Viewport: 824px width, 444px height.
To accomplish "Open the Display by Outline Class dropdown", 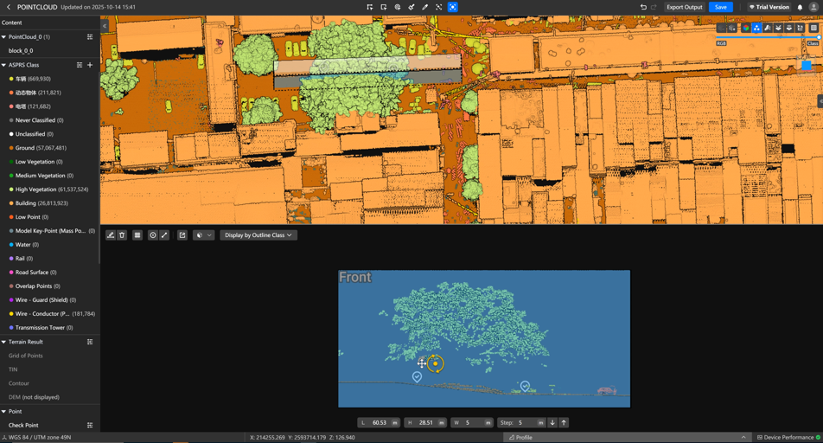I will 258,235.
